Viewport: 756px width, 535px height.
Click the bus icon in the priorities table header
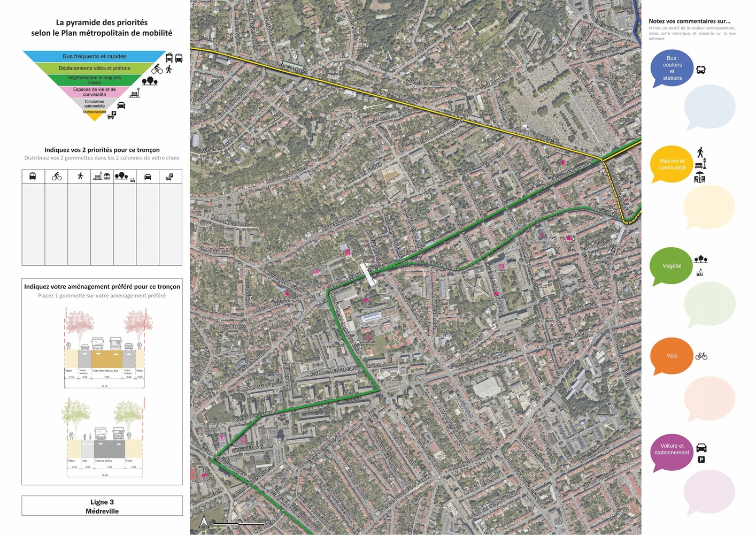click(x=33, y=176)
